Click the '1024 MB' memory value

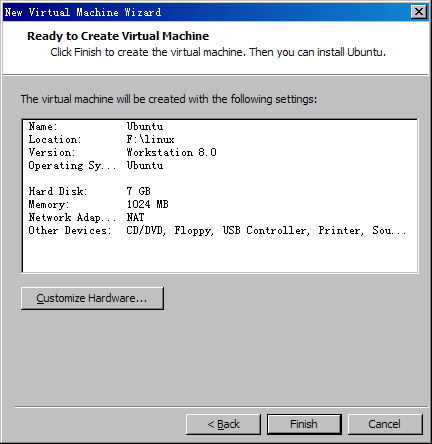[x=147, y=204]
